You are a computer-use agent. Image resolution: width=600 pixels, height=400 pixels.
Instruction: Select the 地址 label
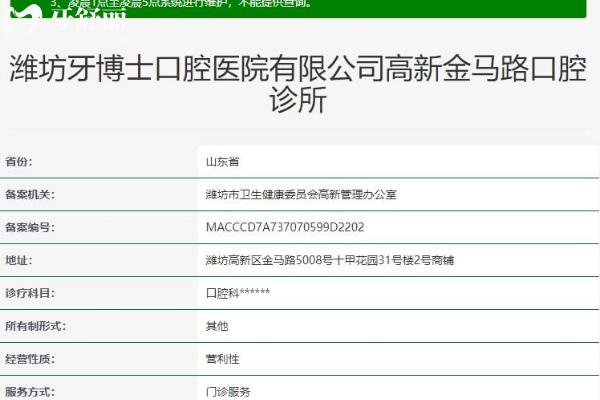(x=19, y=260)
